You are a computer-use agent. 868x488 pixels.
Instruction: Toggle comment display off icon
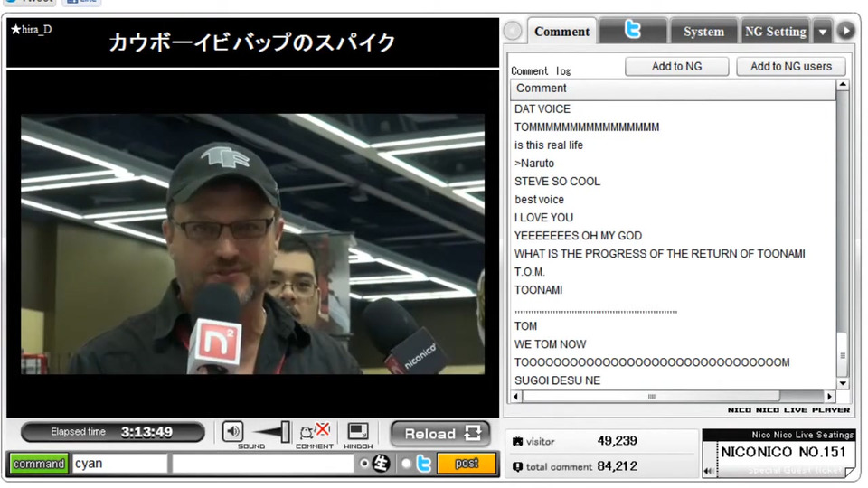(315, 432)
